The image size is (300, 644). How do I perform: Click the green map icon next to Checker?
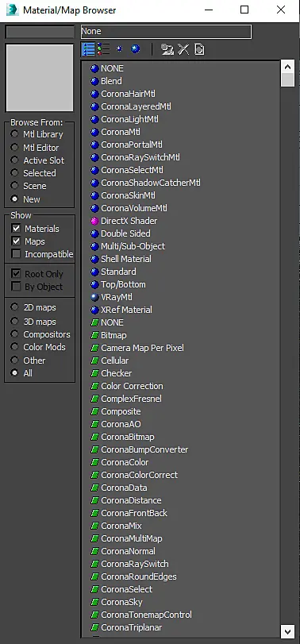94,373
